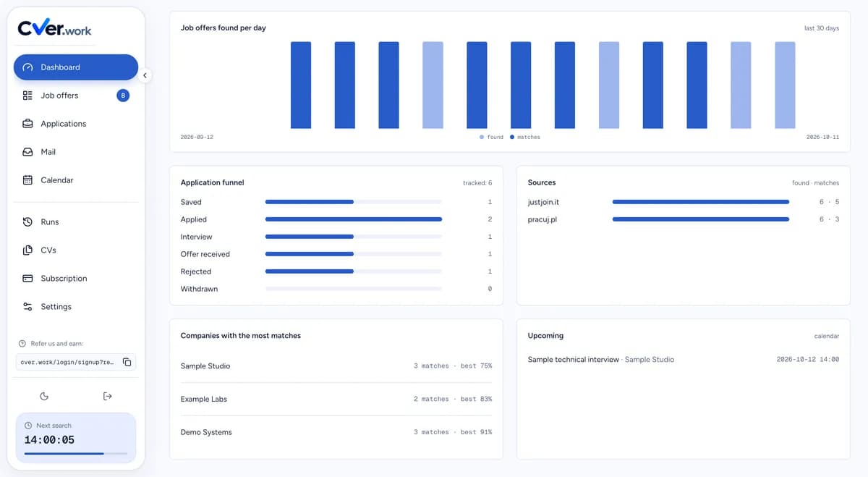Click the CVer.work logo
868x477 pixels.
tap(55, 28)
